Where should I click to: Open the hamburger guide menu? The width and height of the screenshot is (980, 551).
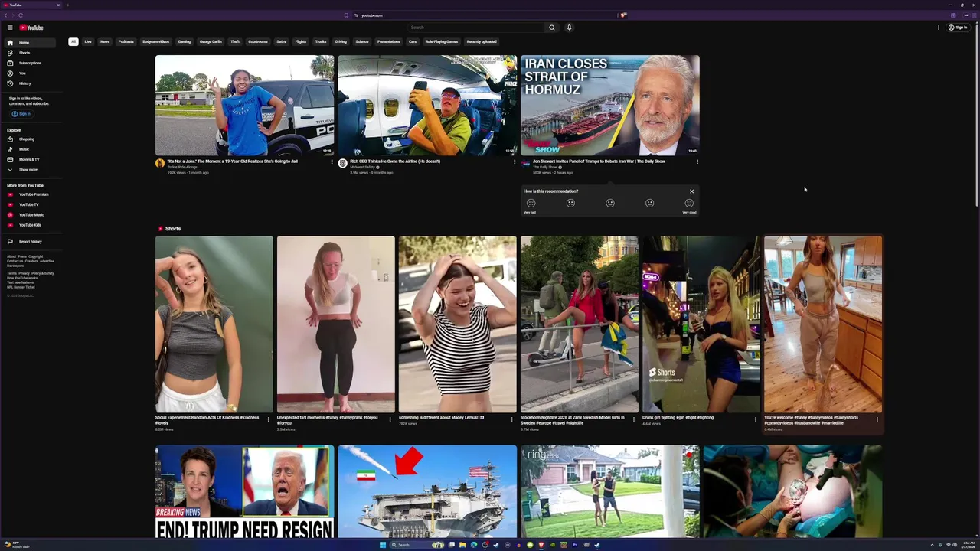(x=10, y=28)
